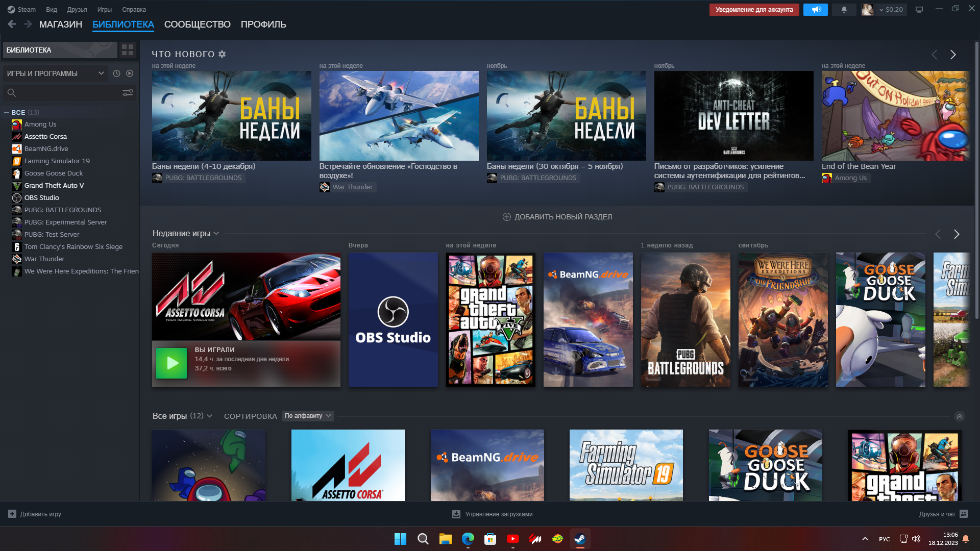Screen dimensions: 980x551
Task: Show hidden system tray icons
Action: (865, 539)
